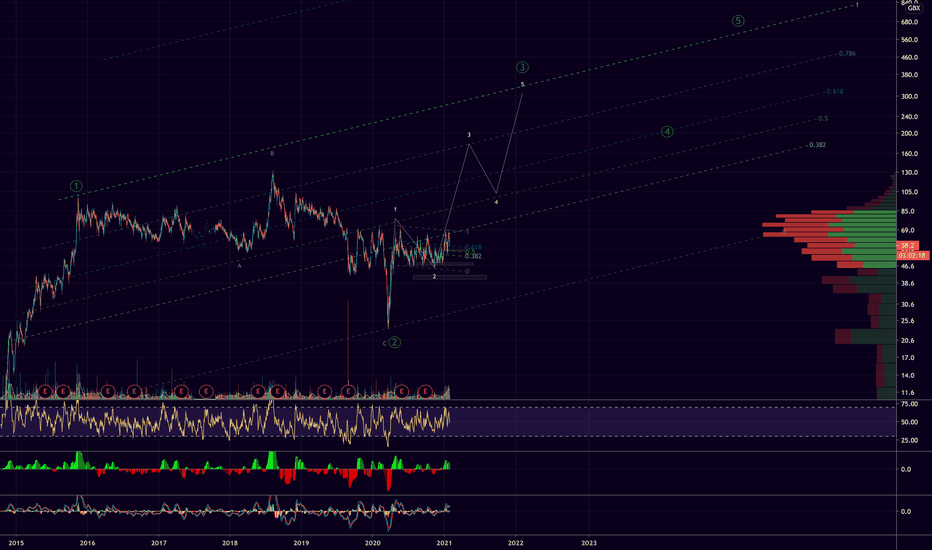
Task: Open the GBX currency selector
Action: tap(914, 8)
